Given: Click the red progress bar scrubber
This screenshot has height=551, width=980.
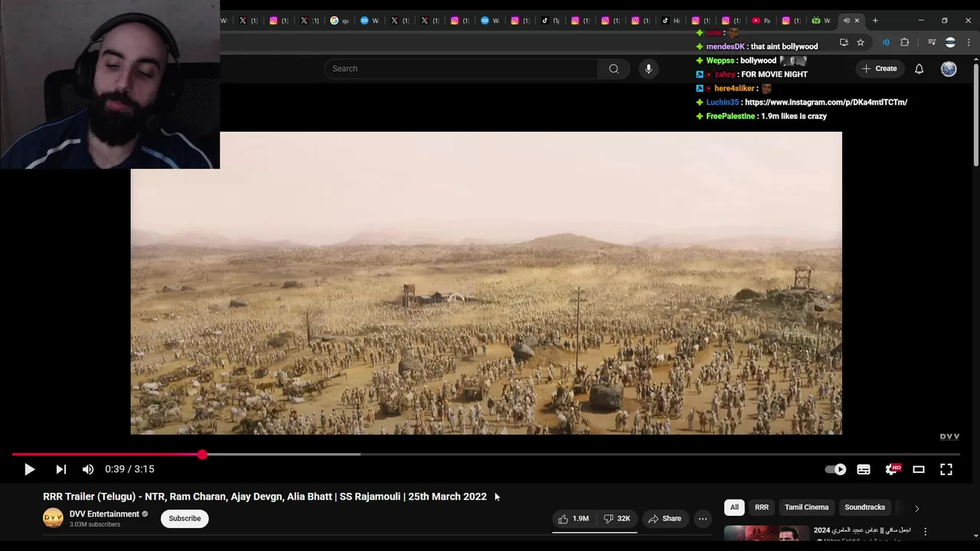Looking at the screenshot, I should coord(202,455).
